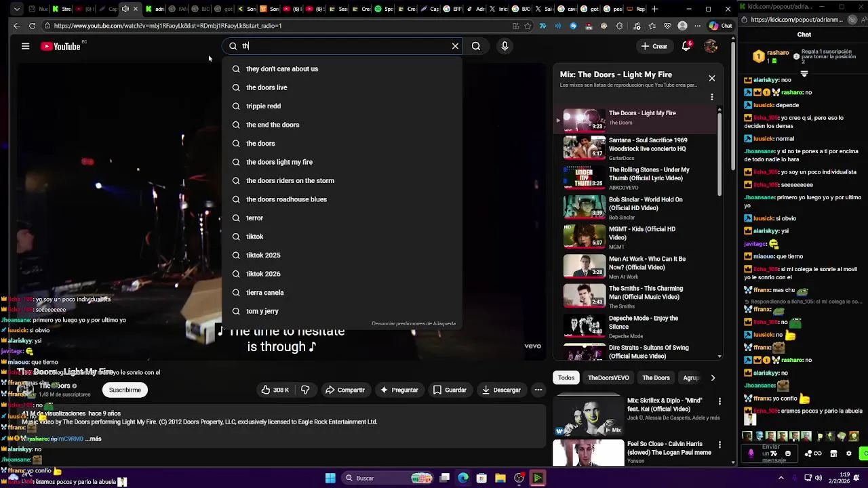The image size is (868, 488).
Task: Open the Copilot Chat button
Action: click(x=720, y=26)
